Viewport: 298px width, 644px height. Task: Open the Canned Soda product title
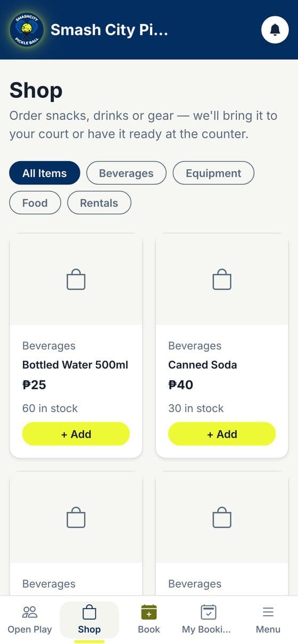pyautogui.click(x=202, y=365)
